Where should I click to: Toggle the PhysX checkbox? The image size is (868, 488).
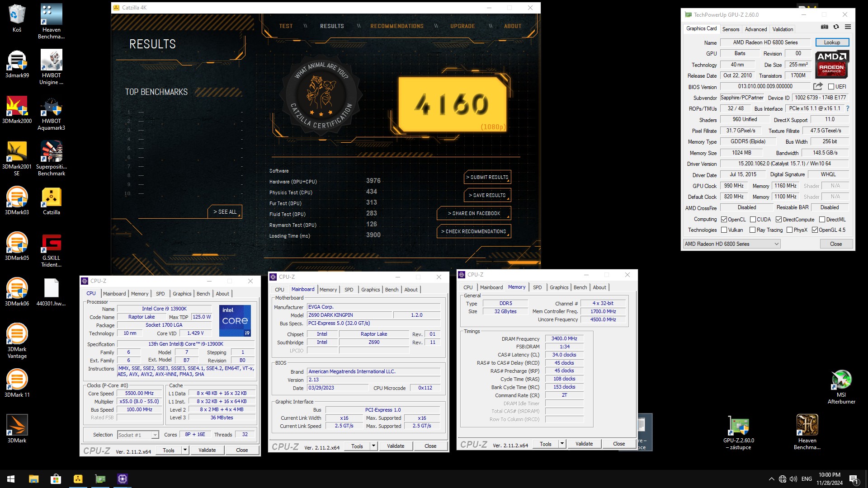click(x=790, y=230)
